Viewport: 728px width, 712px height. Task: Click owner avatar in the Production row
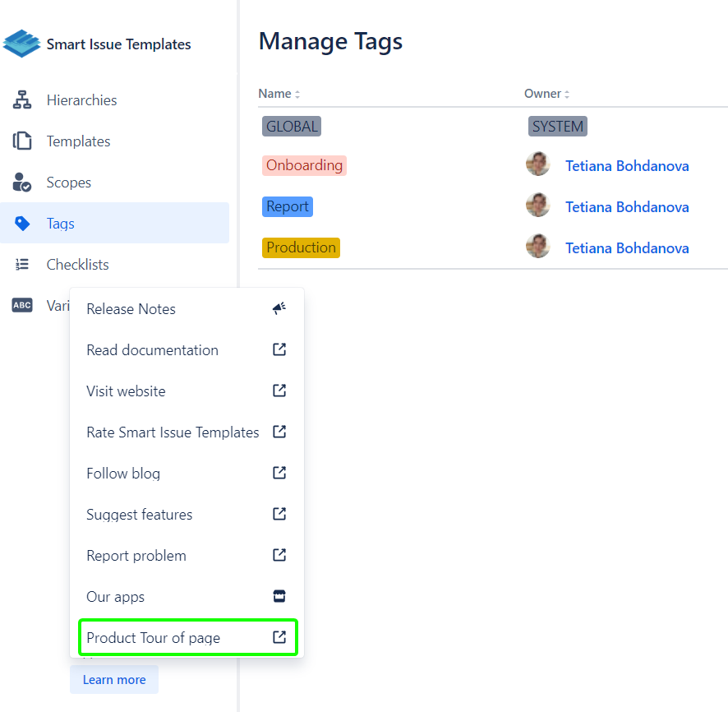tap(538, 247)
